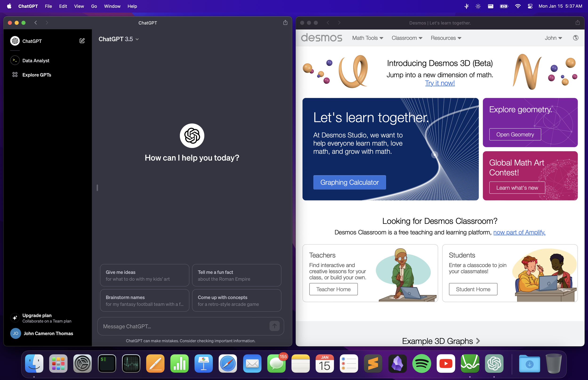Click the new chat compose icon
The image size is (588, 380).
[x=82, y=41]
